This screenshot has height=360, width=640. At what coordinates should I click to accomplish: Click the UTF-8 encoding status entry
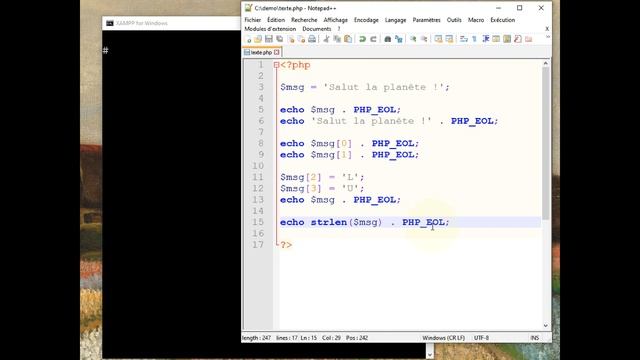pyautogui.click(x=481, y=338)
